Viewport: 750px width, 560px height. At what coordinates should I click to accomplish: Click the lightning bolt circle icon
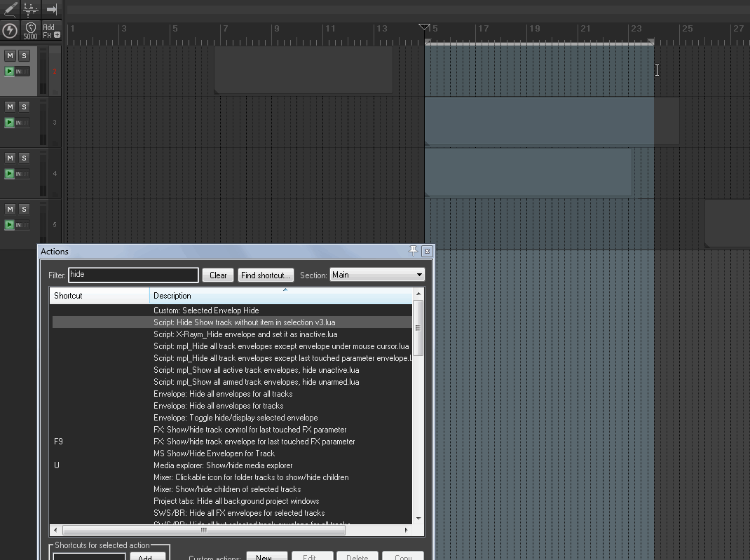pyautogui.click(x=10, y=31)
